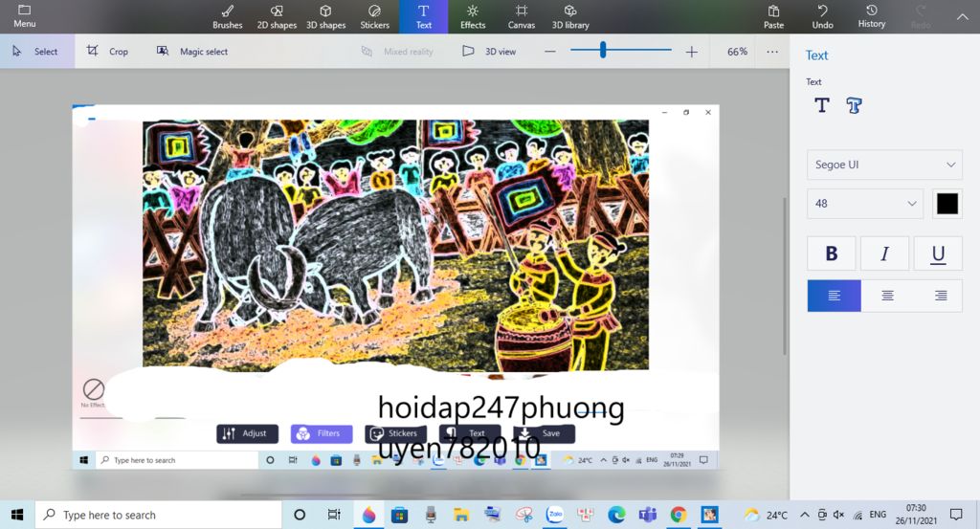Choose the Crop tool
This screenshot has height=529, width=980.
(x=107, y=52)
